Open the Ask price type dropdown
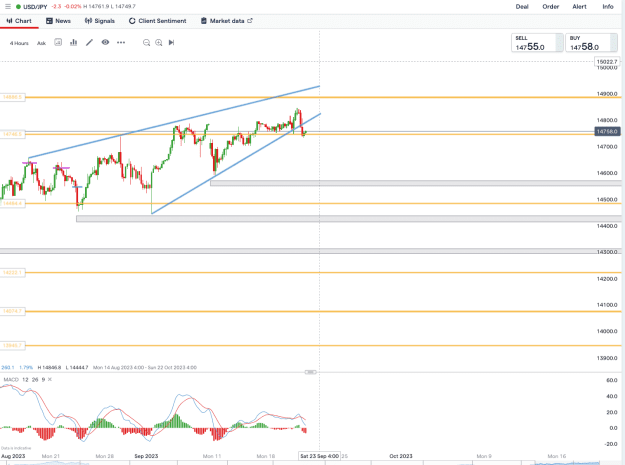This screenshot has height=465, width=625. pos(41,43)
